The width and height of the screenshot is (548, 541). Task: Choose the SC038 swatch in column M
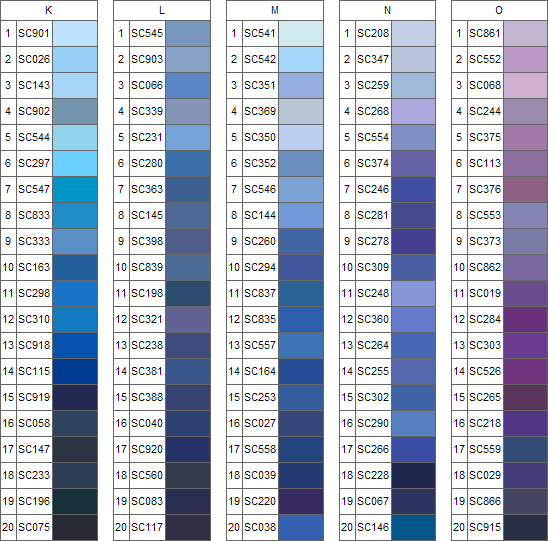pos(301,527)
